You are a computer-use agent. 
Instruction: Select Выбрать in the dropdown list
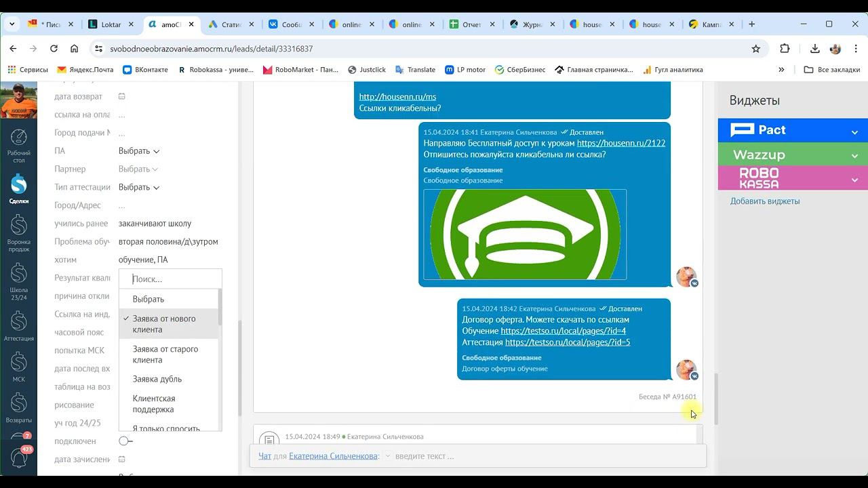point(169,299)
